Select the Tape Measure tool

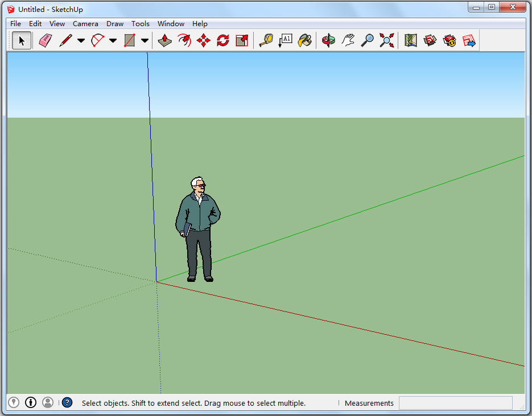(x=266, y=40)
